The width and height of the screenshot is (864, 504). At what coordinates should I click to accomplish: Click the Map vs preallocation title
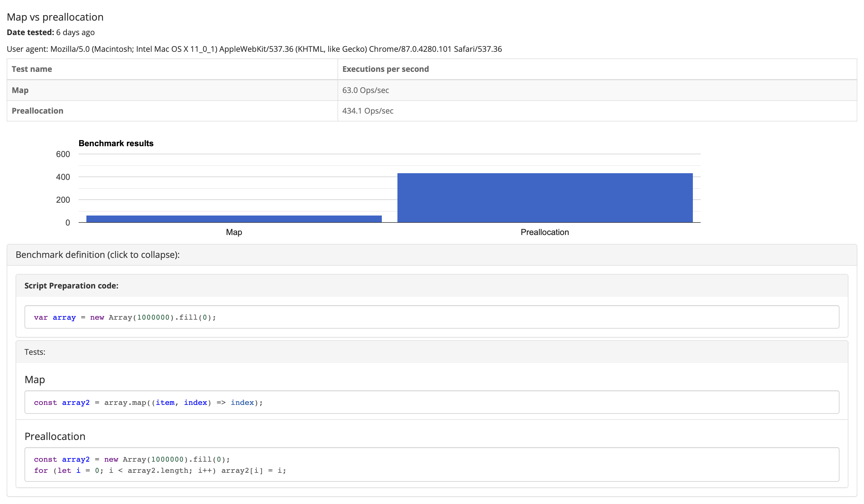click(x=55, y=17)
